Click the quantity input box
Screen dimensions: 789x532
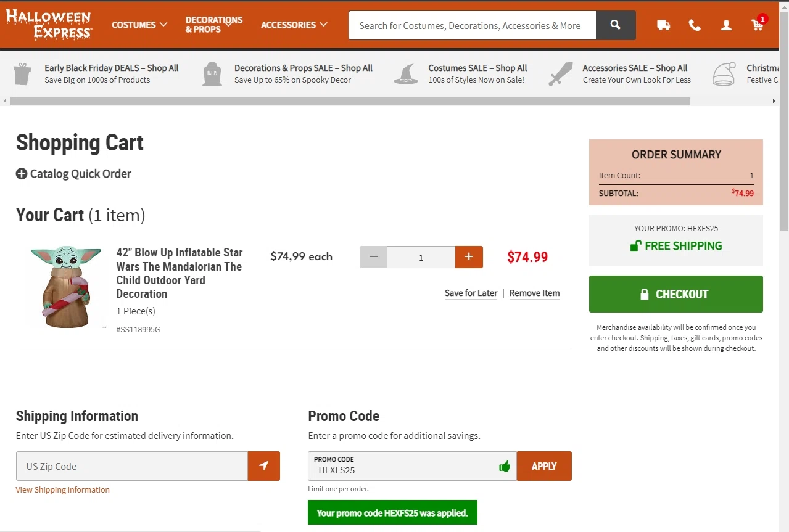[x=421, y=257]
